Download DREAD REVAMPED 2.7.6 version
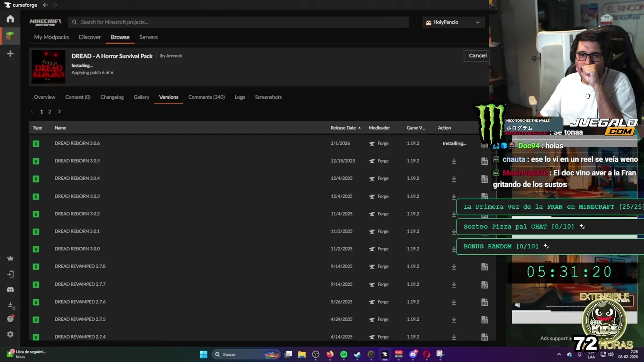Viewport: 644px width, 362px height. [454, 302]
